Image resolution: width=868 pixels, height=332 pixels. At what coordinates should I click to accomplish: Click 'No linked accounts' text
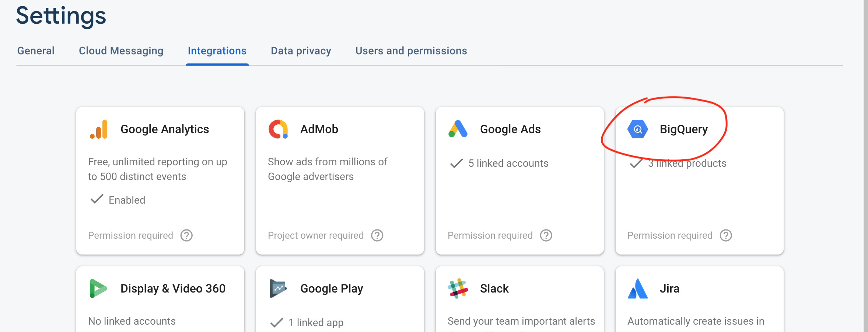pyautogui.click(x=132, y=321)
